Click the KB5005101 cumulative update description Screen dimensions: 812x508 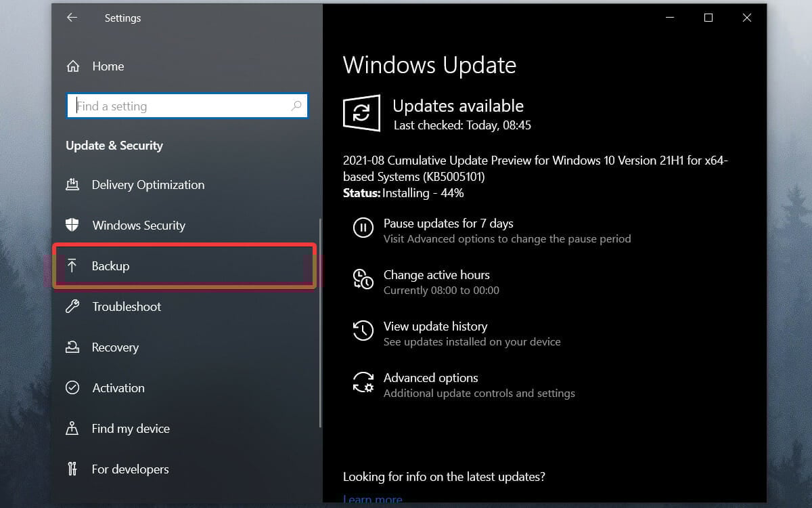coord(535,169)
